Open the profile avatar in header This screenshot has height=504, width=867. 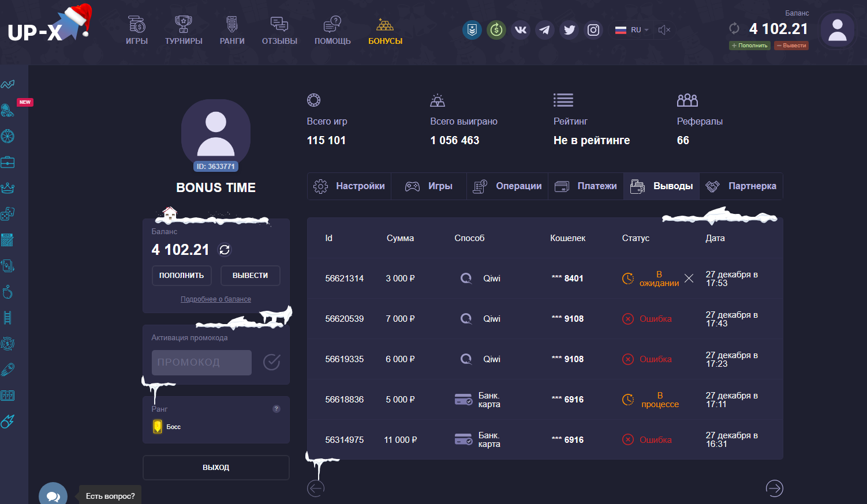837,30
